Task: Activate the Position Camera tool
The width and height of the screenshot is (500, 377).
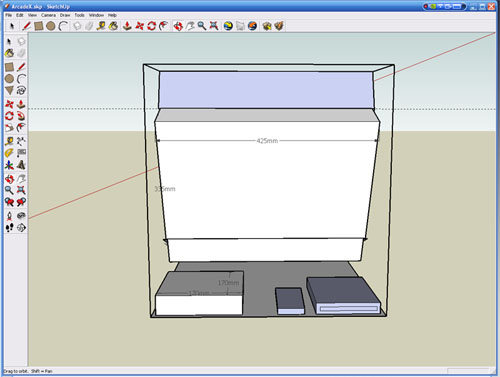Action: coord(9,216)
